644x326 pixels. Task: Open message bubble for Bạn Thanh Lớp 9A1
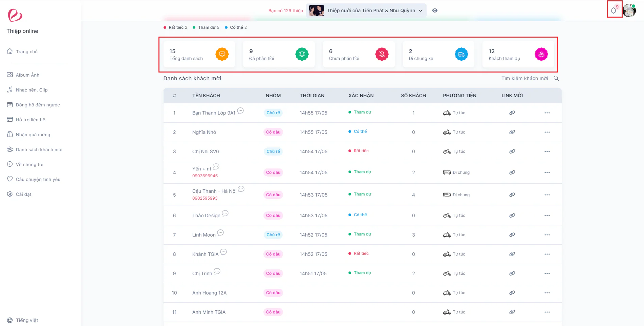pos(240,110)
